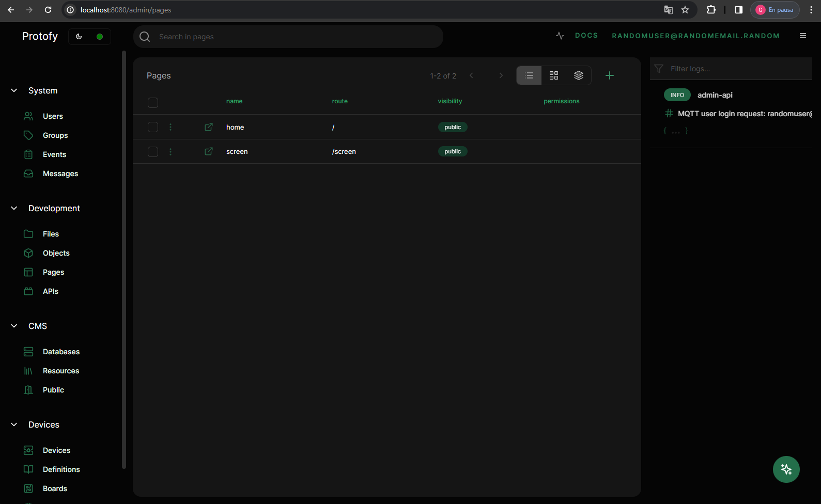
Task: Collapse the System sidebar section
Action: point(14,90)
